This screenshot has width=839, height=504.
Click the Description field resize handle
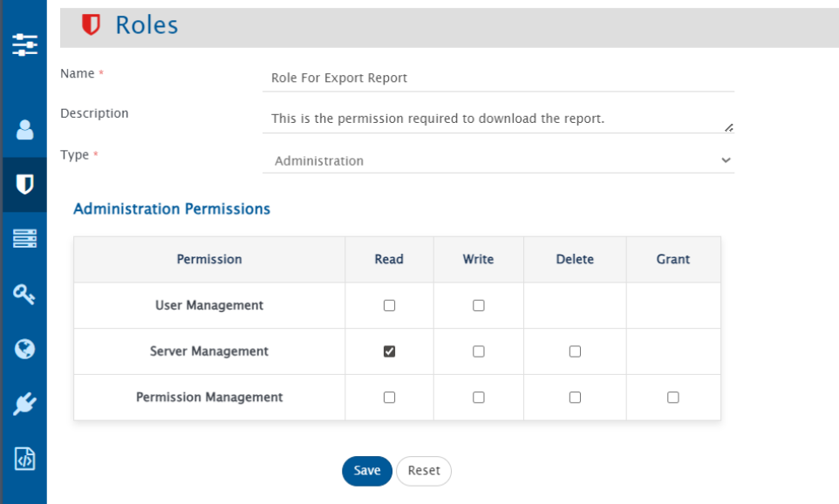729,127
